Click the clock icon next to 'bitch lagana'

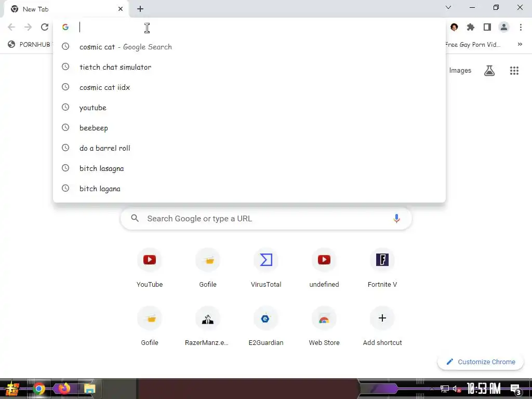click(x=65, y=188)
